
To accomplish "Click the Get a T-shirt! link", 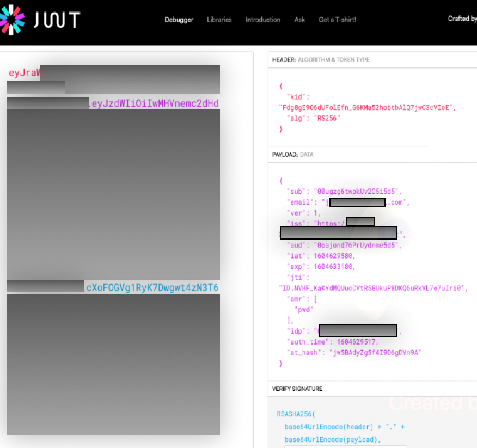I will pos(337,20).
